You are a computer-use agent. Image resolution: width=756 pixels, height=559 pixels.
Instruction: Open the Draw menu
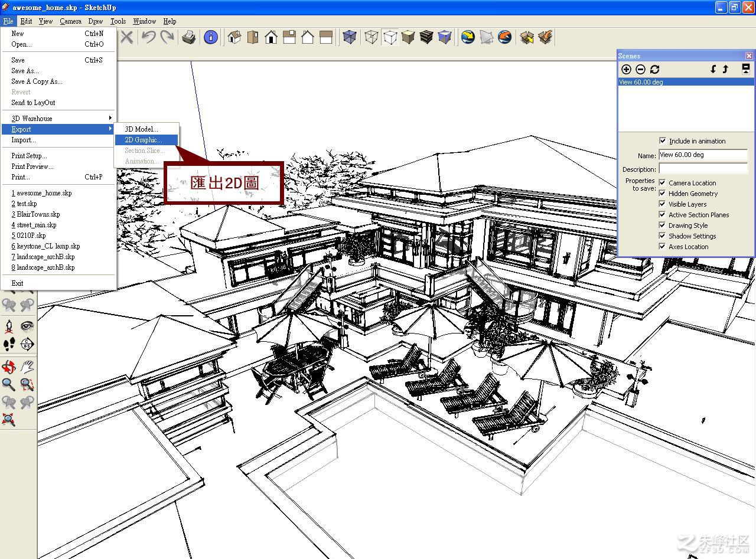(x=96, y=21)
